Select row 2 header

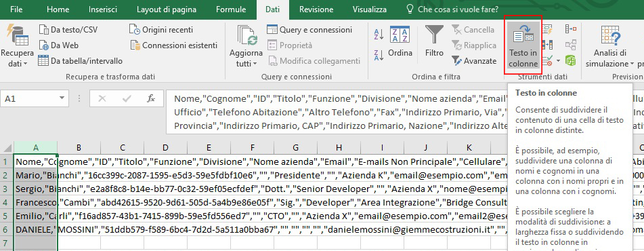(7, 175)
